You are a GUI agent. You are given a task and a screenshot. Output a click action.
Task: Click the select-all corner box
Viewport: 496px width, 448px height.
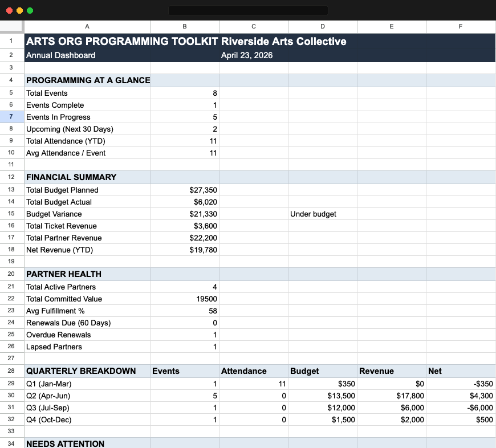[x=12, y=27]
